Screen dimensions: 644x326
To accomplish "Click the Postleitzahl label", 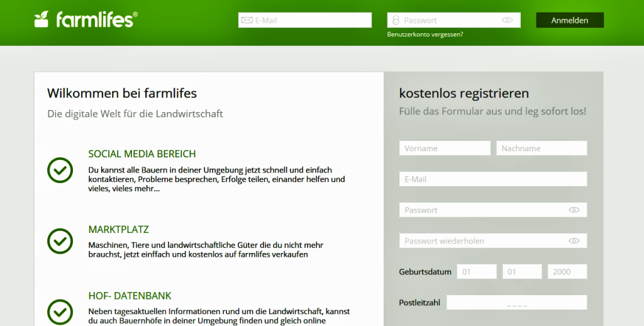I will (419, 303).
